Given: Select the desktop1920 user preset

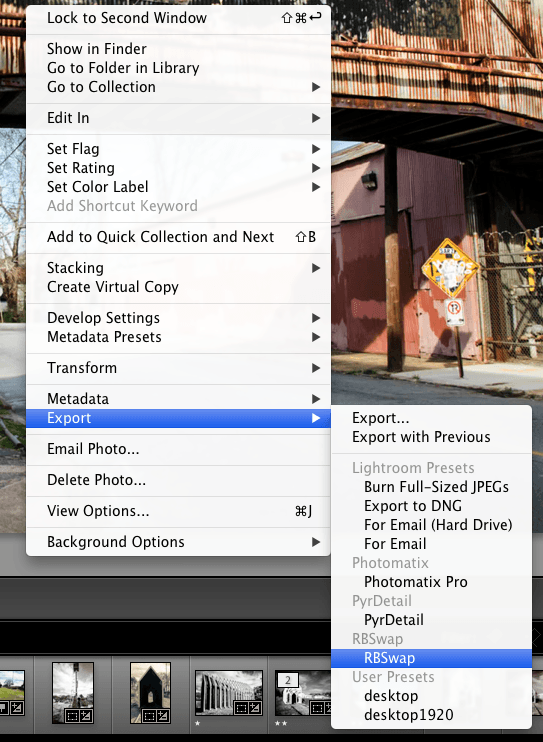Looking at the screenshot, I should coord(431,715).
